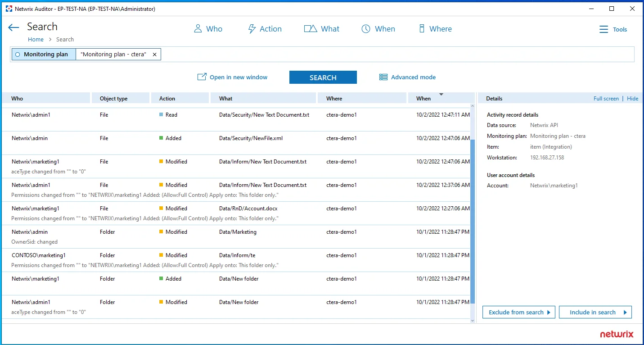Switch to Advanced mode
Image resolution: width=644 pixels, height=345 pixels.
408,77
